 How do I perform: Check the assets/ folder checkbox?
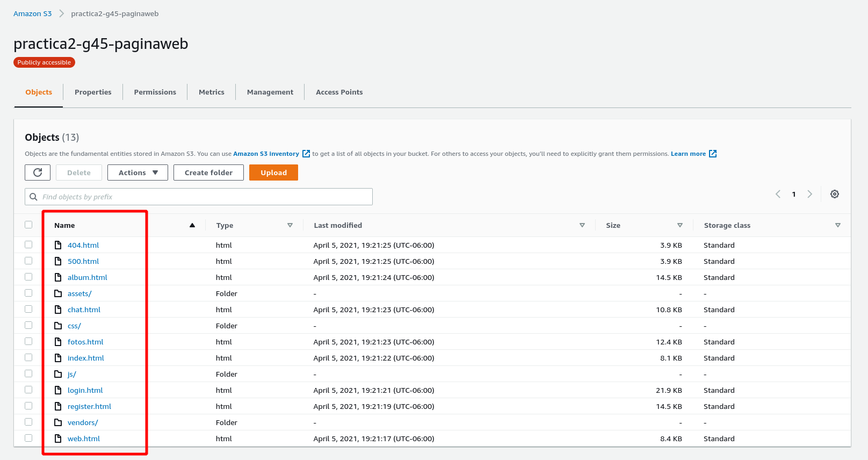pos(28,293)
